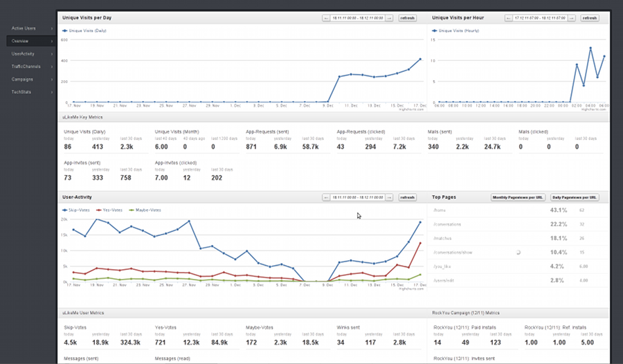Click the /conversations row in Top Pages
623x364 pixels.
[x=518, y=224]
